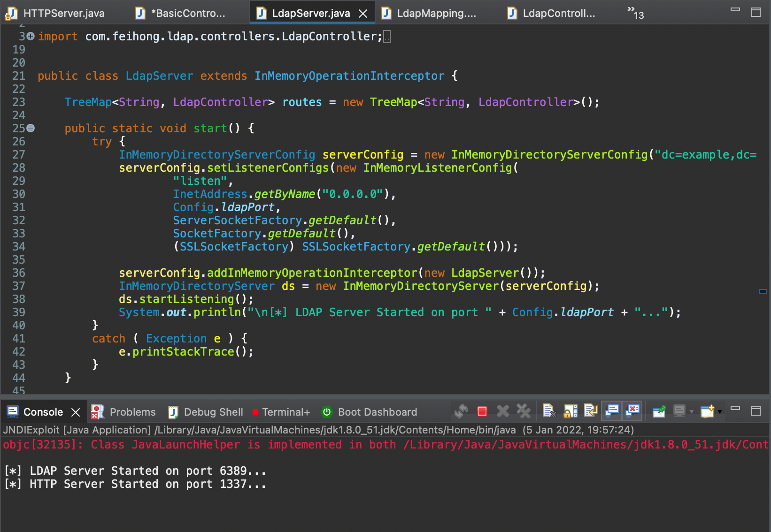Maximize the editor area
This screenshot has height=532, width=771.
(x=756, y=12)
